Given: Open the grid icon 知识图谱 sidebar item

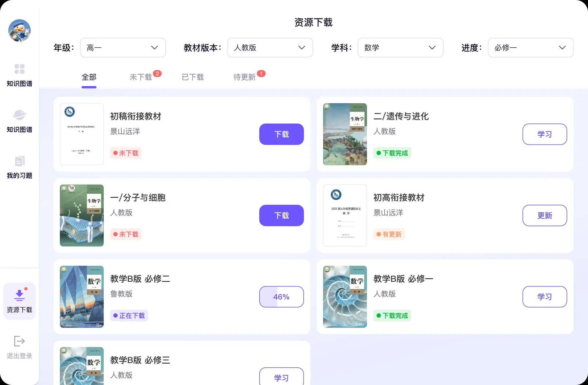Looking at the screenshot, I should pyautogui.click(x=19, y=75).
